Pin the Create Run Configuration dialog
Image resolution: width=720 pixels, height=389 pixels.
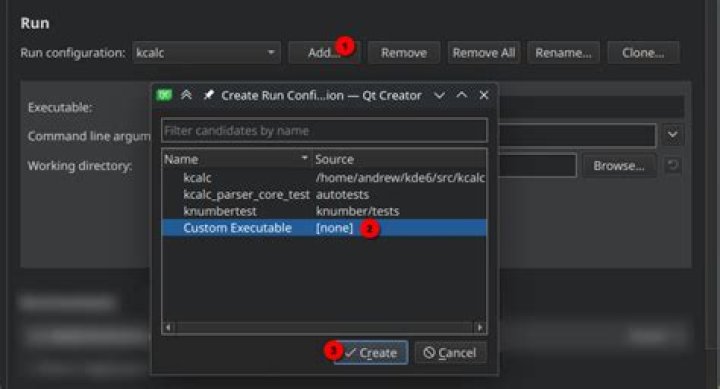(208, 95)
